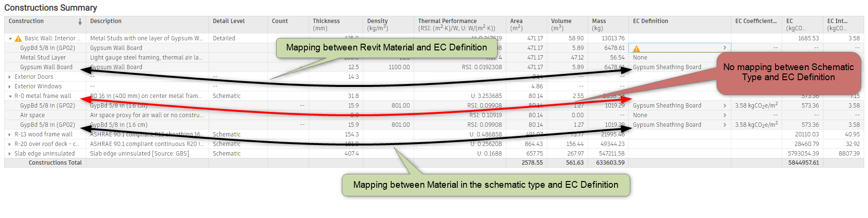
Task: Open the Gypsum Sheathing Board chevron above Air space row
Action: pyautogui.click(x=725, y=106)
